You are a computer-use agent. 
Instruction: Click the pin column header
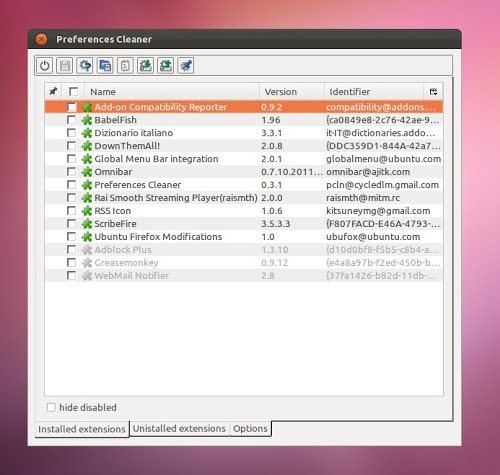point(53,91)
